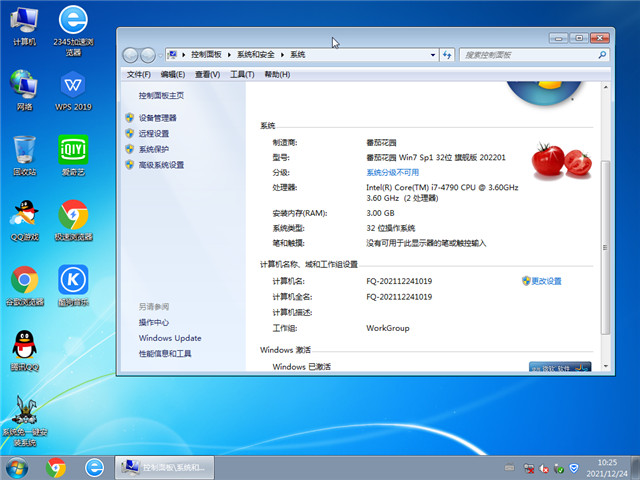Select 系统和安全 breadcrumb segment

tap(256, 55)
